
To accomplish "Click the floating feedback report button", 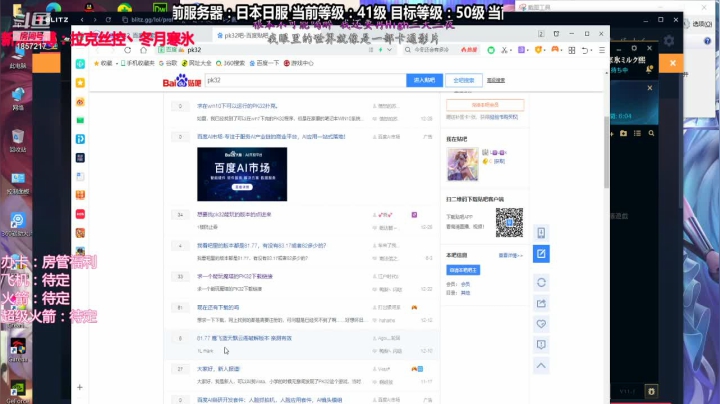I will pyautogui.click(x=541, y=345).
